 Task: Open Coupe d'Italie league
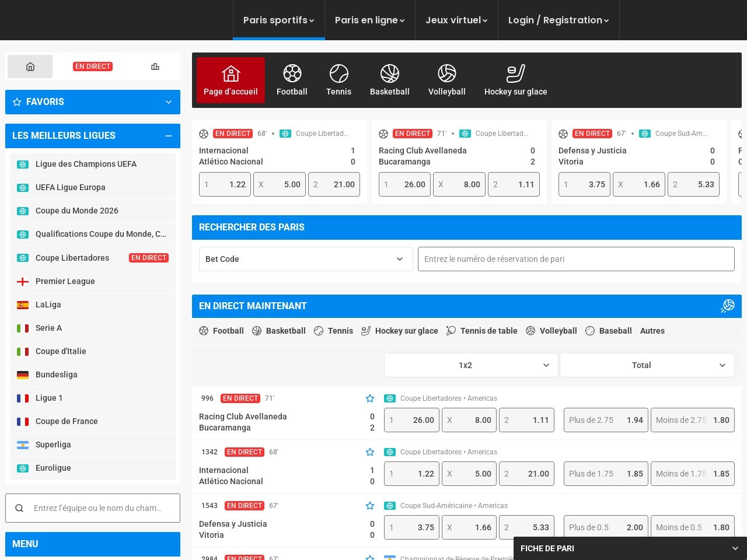pyautogui.click(x=93, y=351)
